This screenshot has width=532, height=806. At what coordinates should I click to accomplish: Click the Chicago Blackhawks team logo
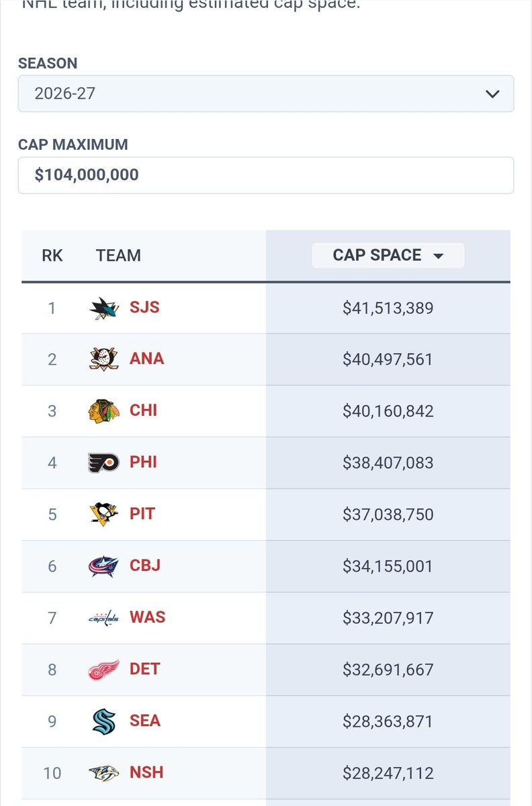point(104,411)
